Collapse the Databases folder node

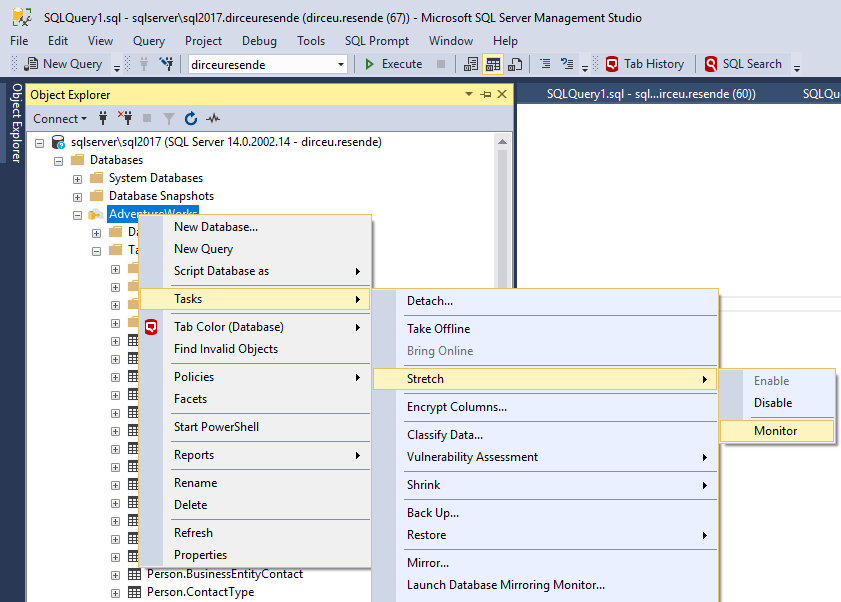pyautogui.click(x=58, y=161)
